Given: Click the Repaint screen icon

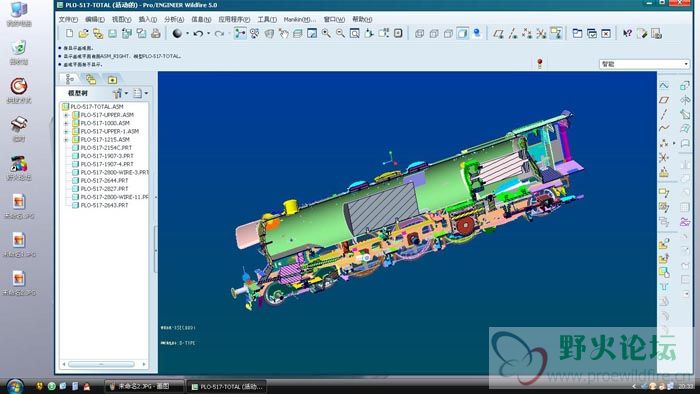Looking at the screenshot, I should (312, 33).
